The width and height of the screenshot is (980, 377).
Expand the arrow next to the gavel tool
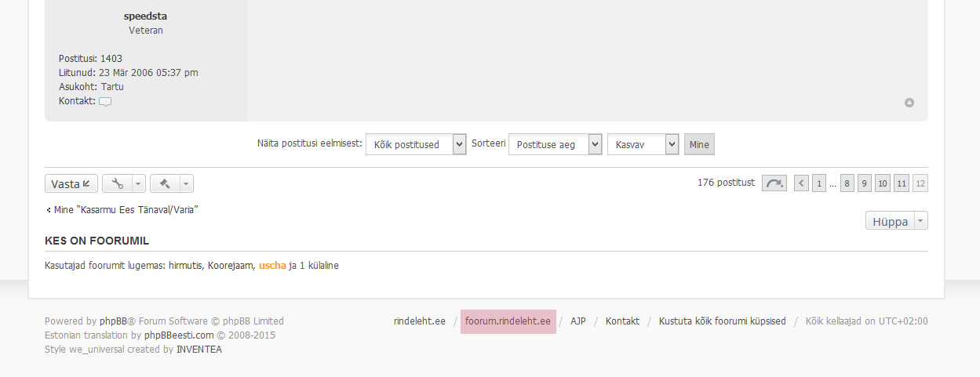pyautogui.click(x=186, y=183)
